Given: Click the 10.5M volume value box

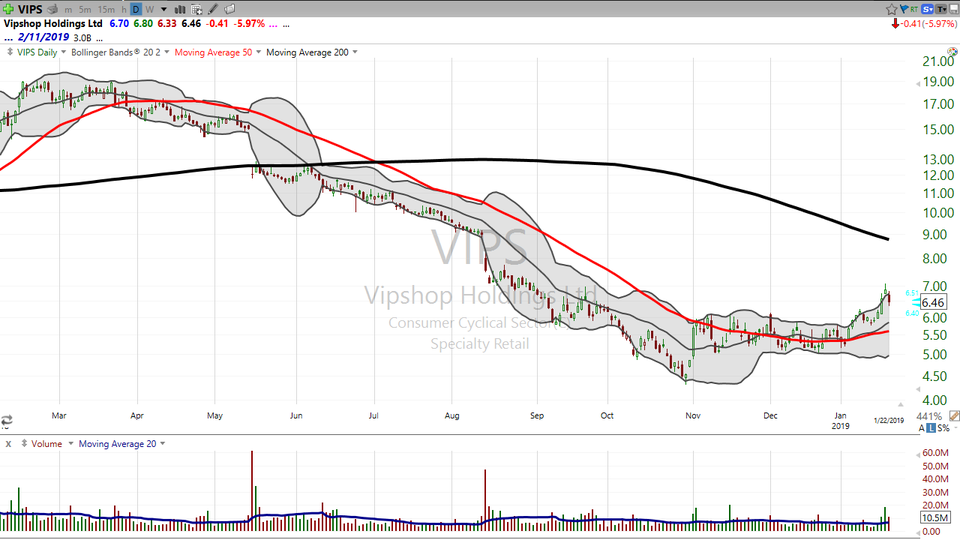Looking at the screenshot, I should click(935, 518).
